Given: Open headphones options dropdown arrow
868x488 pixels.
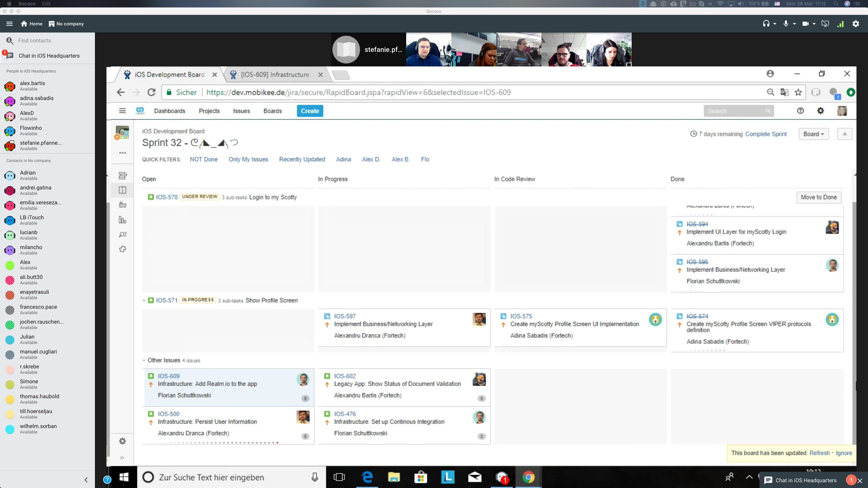Looking at the screenshot, I should [775, 24].
